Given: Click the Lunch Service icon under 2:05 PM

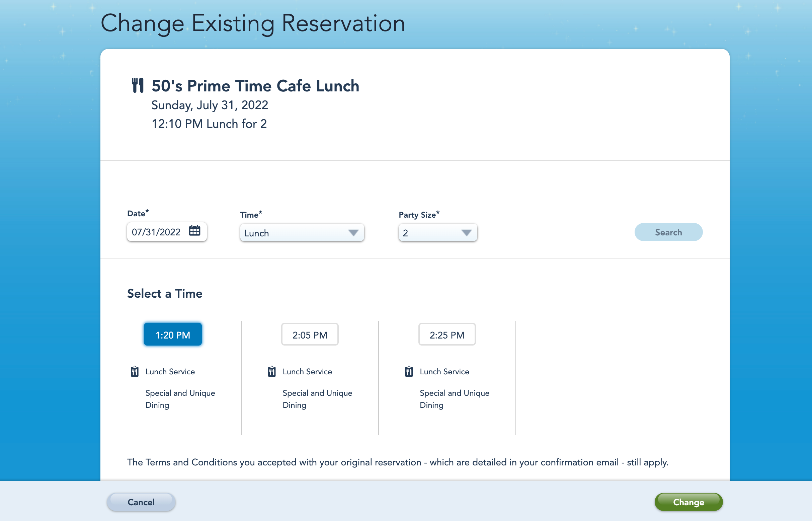Looking at the screenshot, I should coord(271,371).
